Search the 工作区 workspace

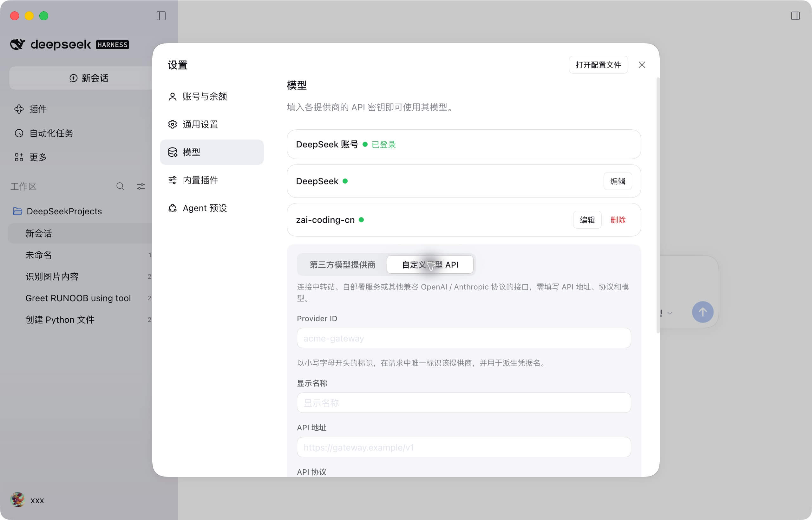point(120,186)
